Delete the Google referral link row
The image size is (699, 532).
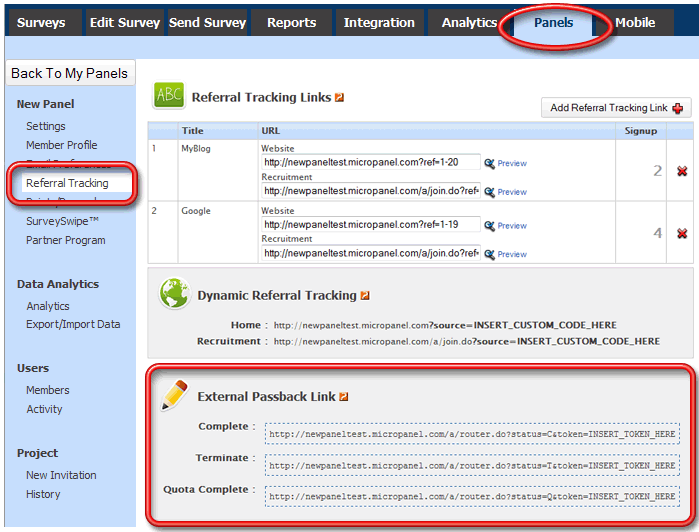coord(682,233)
